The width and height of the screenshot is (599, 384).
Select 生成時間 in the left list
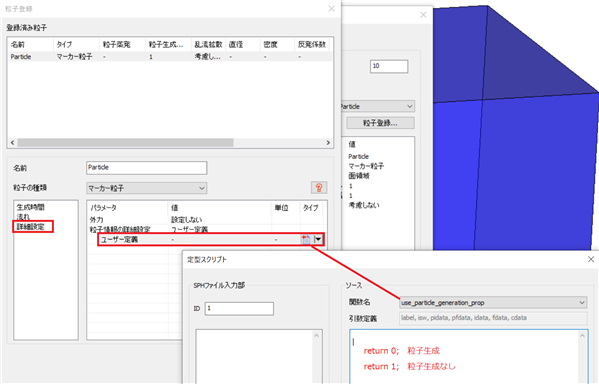[x=31, y=207]
